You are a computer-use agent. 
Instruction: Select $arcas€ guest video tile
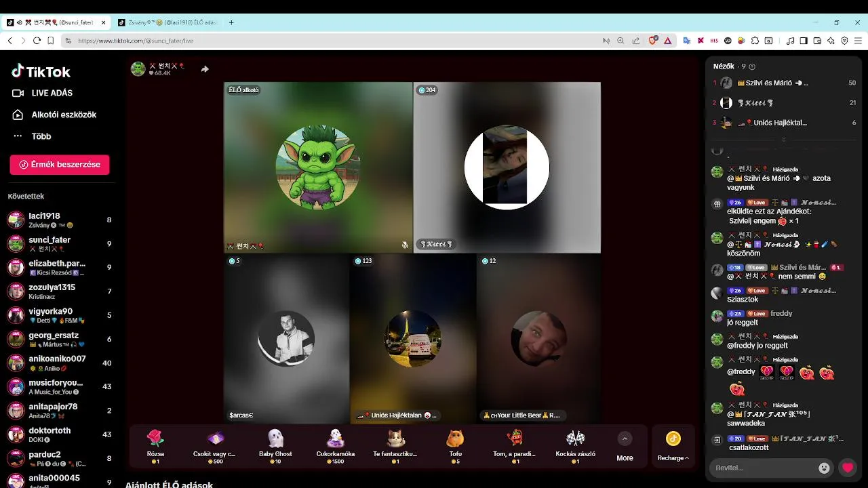287,339
